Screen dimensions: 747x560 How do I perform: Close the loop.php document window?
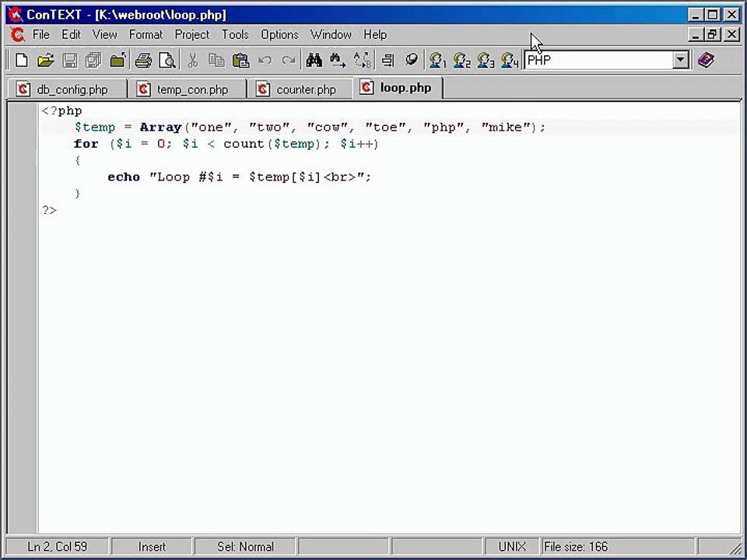click(x=731, y=34)
